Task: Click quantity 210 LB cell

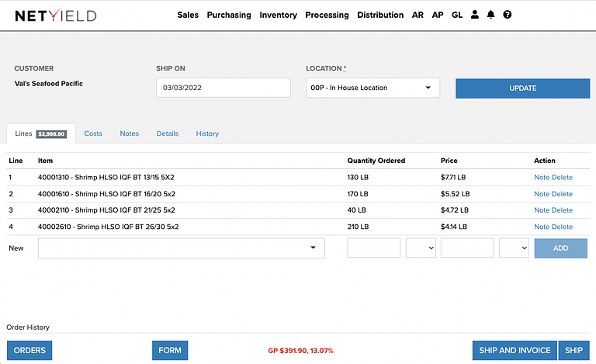Action: (x=358, y=227)
